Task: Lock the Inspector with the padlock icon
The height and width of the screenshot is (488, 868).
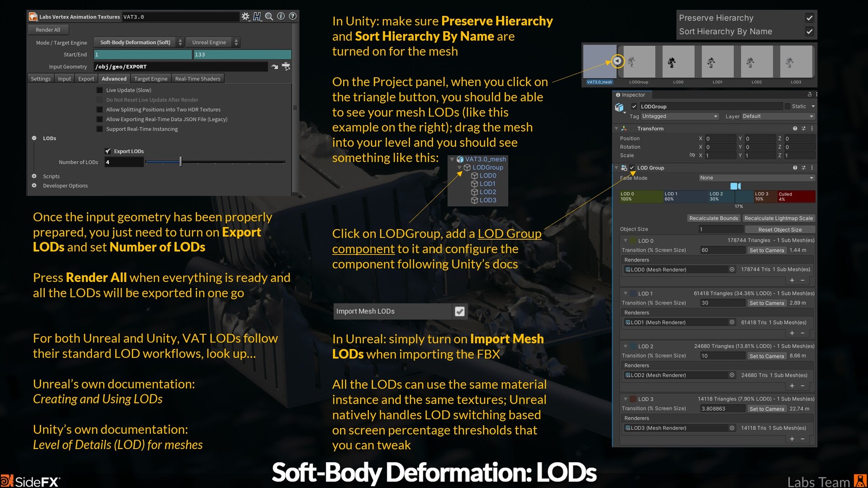Action: coord(809,94)
